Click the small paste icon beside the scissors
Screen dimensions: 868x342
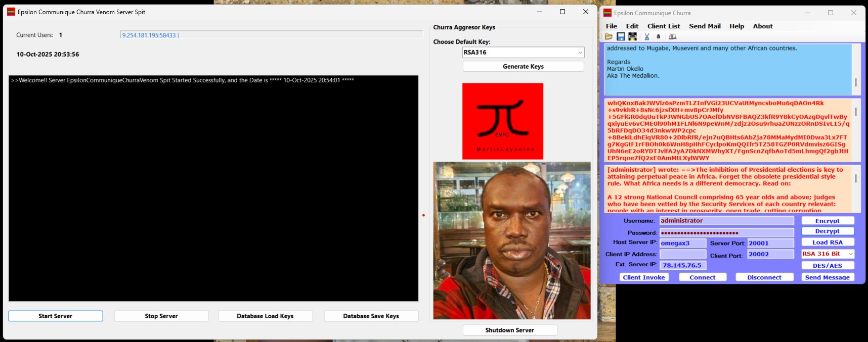[658, 37]
